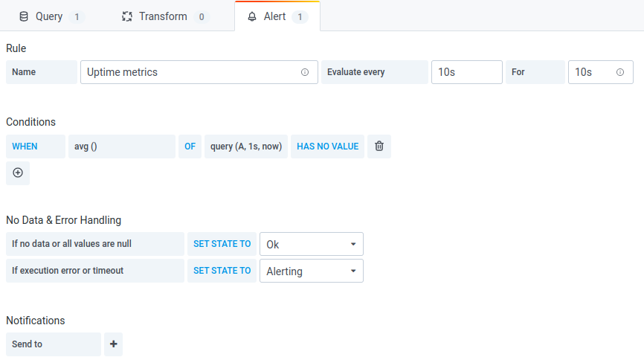Add a new condition with plus-circle icon
This screenshot has width=644, height=357.
tap(18, 173)
